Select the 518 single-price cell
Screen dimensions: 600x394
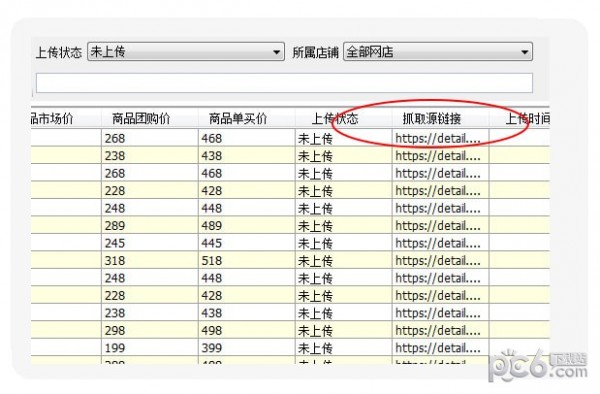[x=247, y=260]
